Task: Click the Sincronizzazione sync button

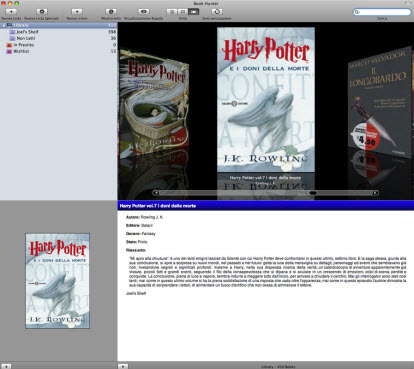Action: point(217,11)
